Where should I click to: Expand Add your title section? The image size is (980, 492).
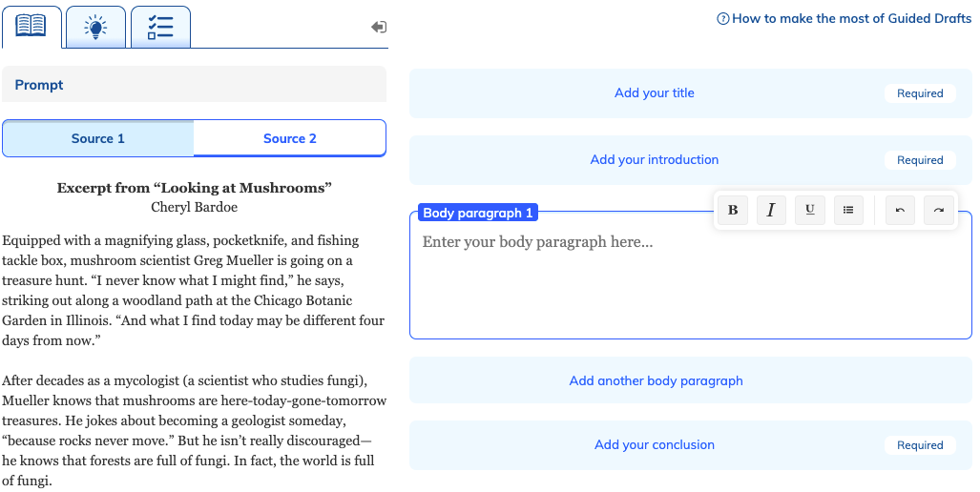coord(691,93)
